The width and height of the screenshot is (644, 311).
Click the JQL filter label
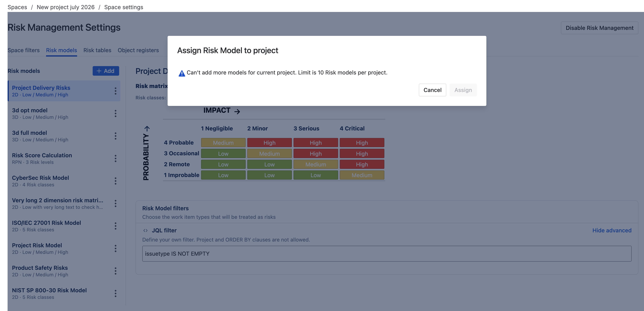[x=164, y=230]
